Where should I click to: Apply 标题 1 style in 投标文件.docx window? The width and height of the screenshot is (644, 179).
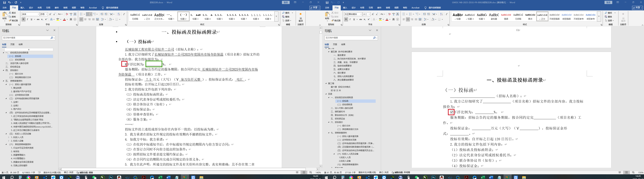171,16
